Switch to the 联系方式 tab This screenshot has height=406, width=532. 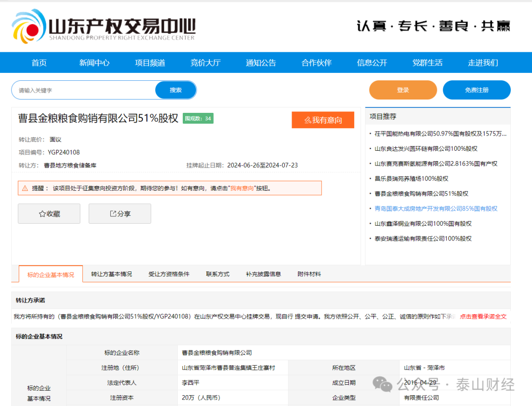point(217,274)
